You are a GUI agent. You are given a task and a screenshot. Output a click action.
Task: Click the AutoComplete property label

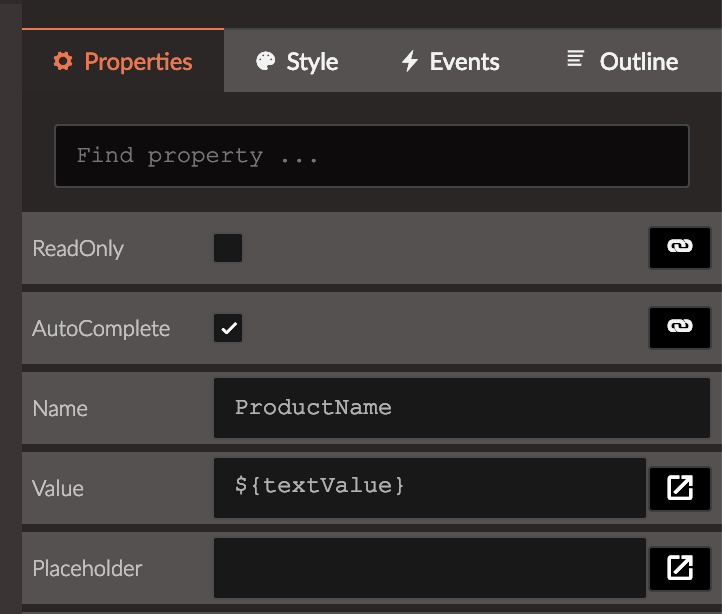(x=101, y=328)
